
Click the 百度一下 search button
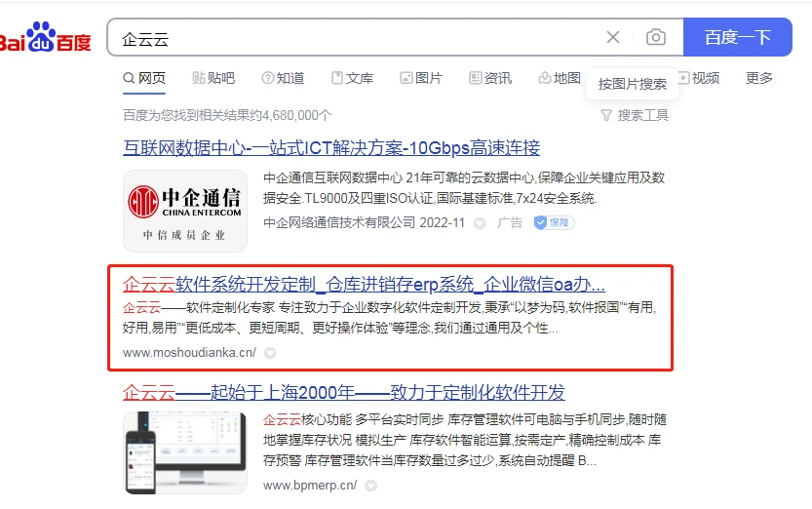737,37
